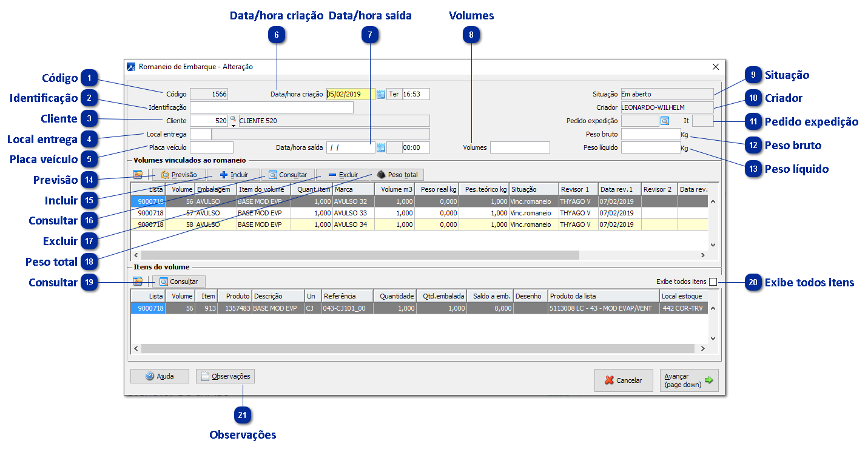
Task: Click grid settings icon beside Previsão button
Action: [x=138, y=175]
